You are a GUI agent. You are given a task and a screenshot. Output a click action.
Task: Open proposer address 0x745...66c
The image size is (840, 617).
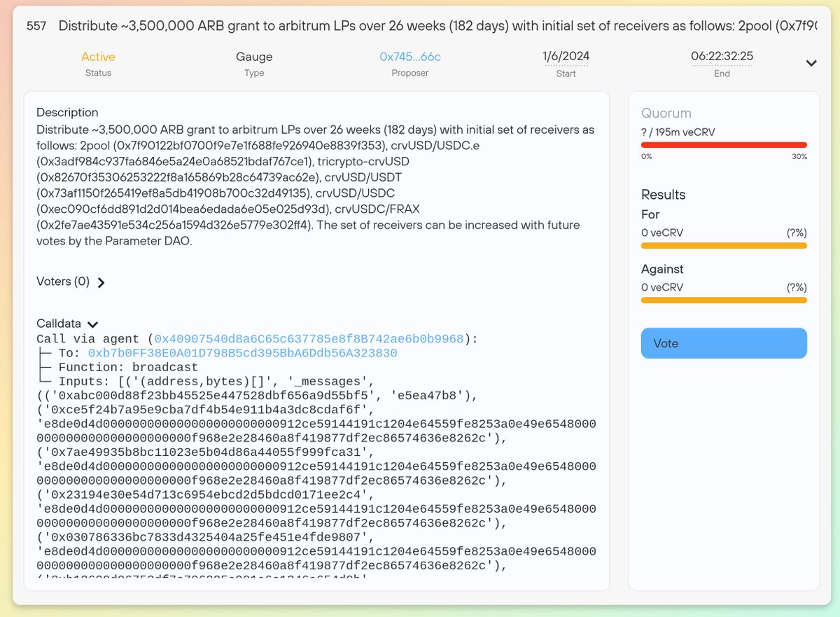(x=410, y=57)
